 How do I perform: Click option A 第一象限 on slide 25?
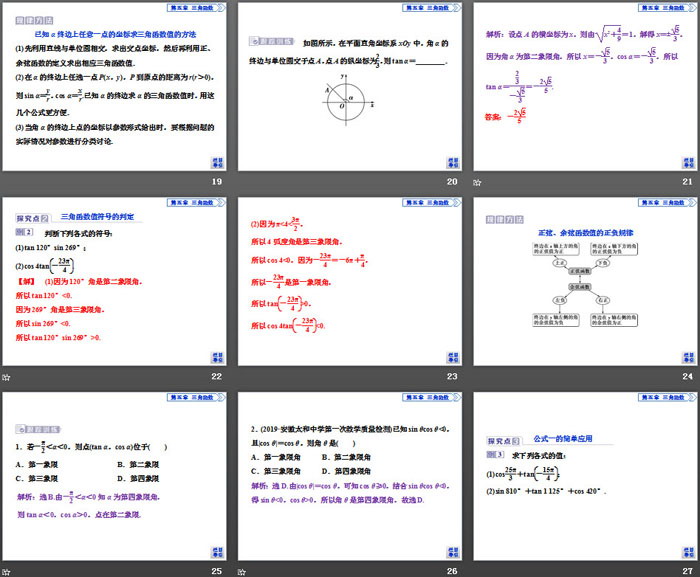40,464
